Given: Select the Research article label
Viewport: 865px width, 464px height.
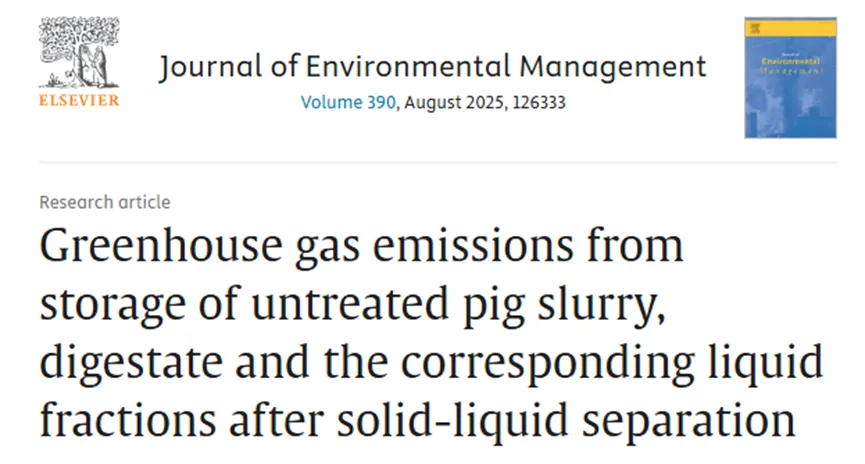Looking at the screenshot, I should point(105,202).
